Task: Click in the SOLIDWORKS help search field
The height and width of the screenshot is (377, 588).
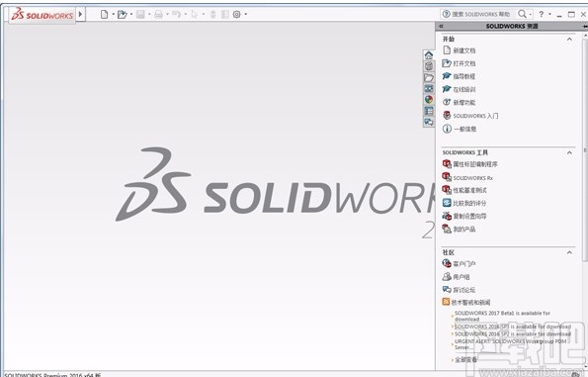Action: click(480, 14)
